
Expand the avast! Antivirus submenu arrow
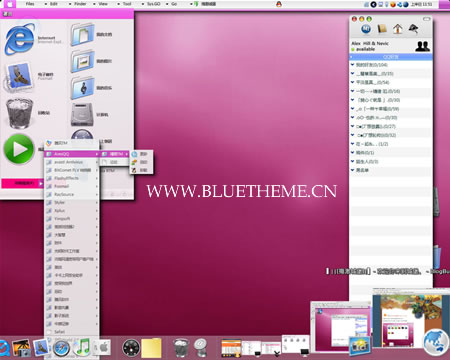coord(97,162)
